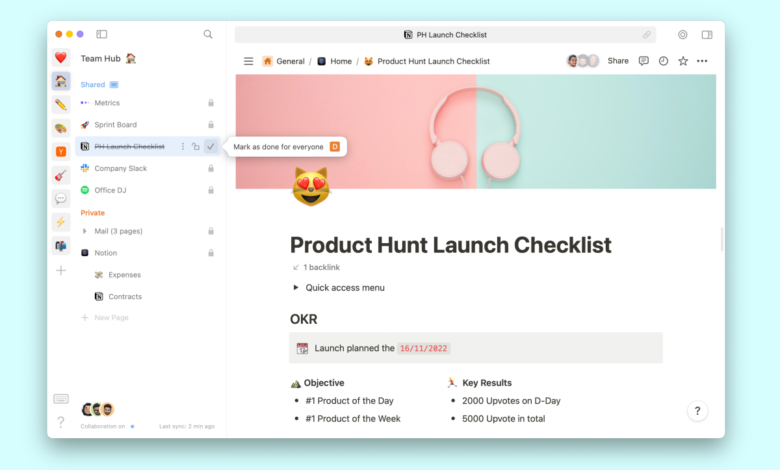This screenshot has width=780, height=470.
Task: Expand the Quick access menu toggle
Action: (x=295, y=287)
